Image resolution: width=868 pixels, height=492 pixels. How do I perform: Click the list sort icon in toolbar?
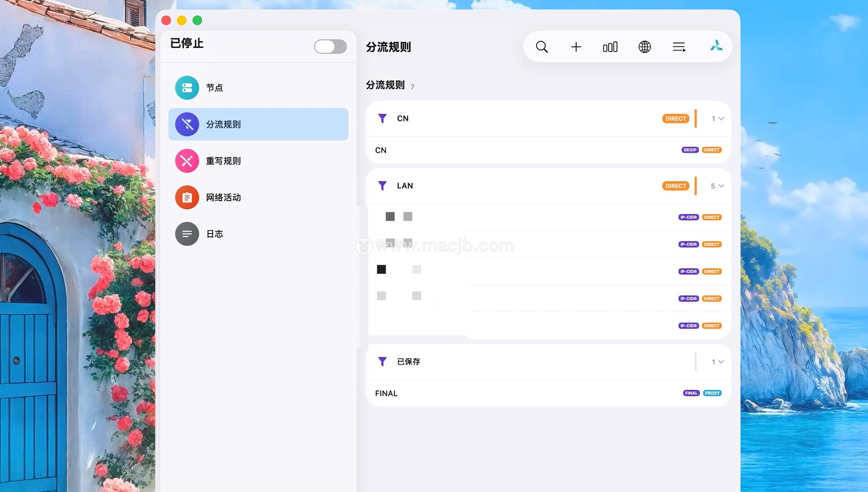point(679,47)
